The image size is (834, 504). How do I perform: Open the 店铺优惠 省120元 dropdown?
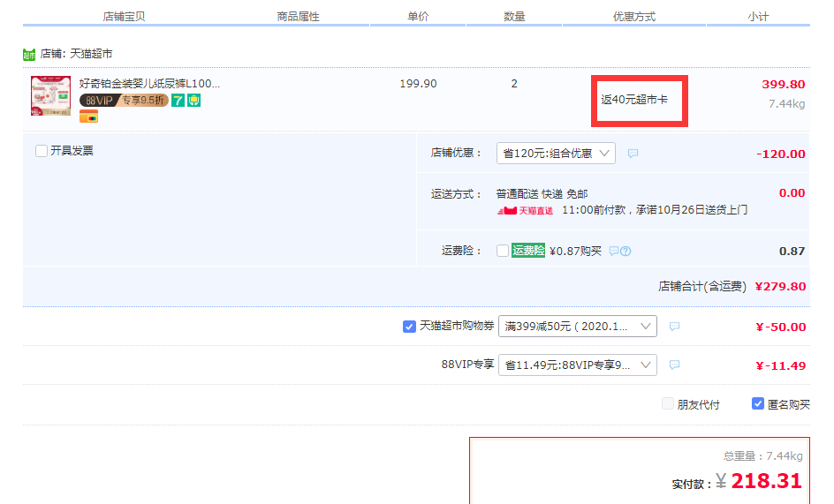[x=556, y=153]
